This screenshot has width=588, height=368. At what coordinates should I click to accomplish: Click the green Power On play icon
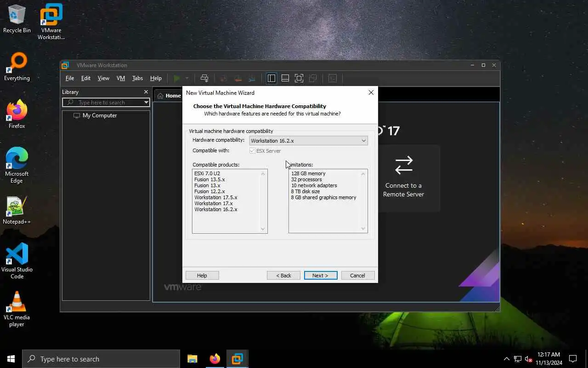pos(176,78)
